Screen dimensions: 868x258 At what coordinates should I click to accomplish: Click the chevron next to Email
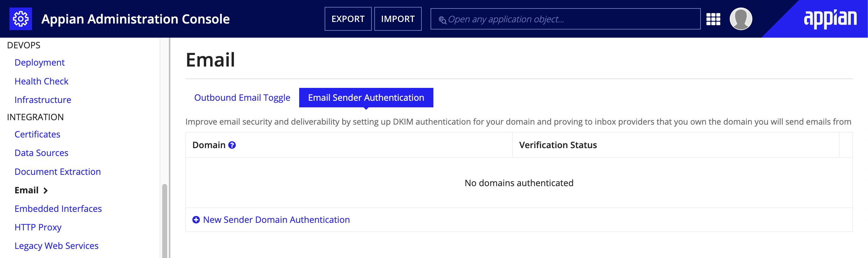46,191
